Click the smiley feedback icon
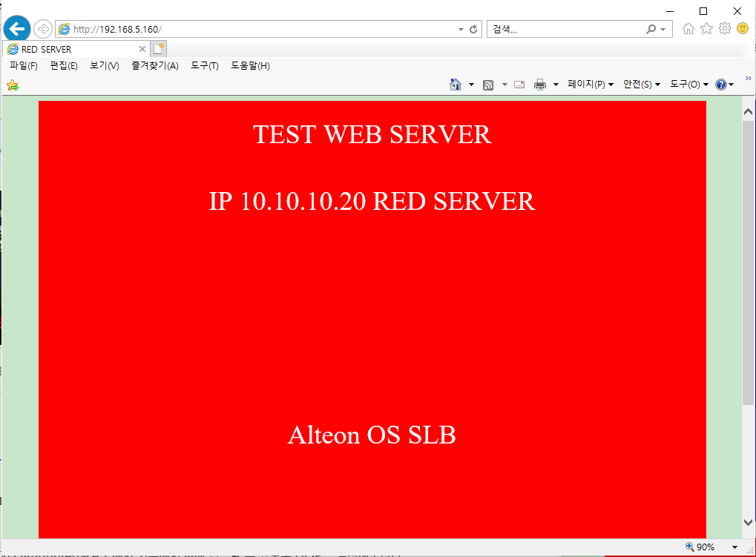This screenshot has height=557, width=756. click(x=743, y=29)
